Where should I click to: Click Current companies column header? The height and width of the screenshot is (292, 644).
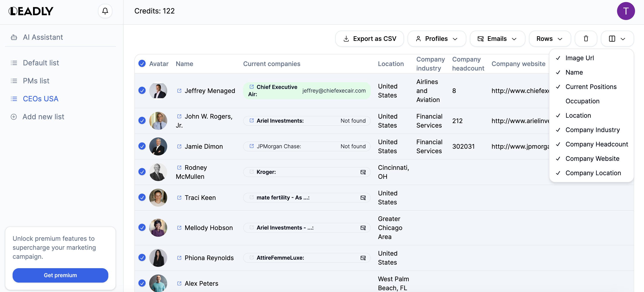272,64
